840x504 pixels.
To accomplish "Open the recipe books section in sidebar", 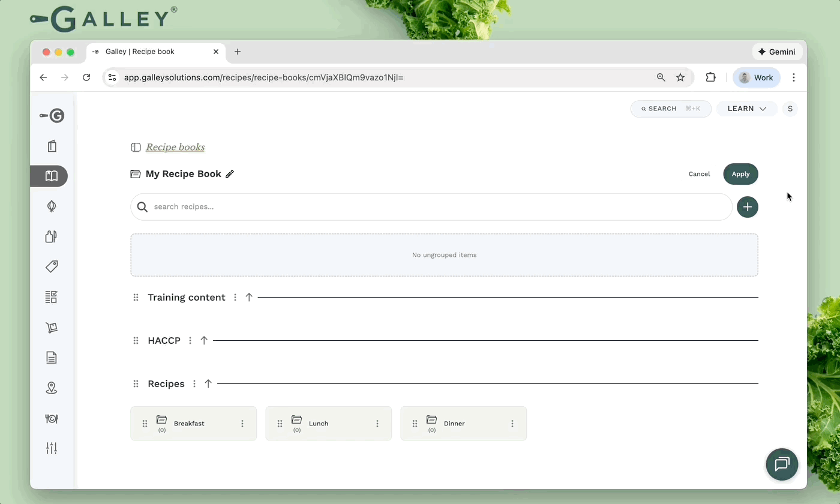I will pyautogui.click(x=52, y=176).
